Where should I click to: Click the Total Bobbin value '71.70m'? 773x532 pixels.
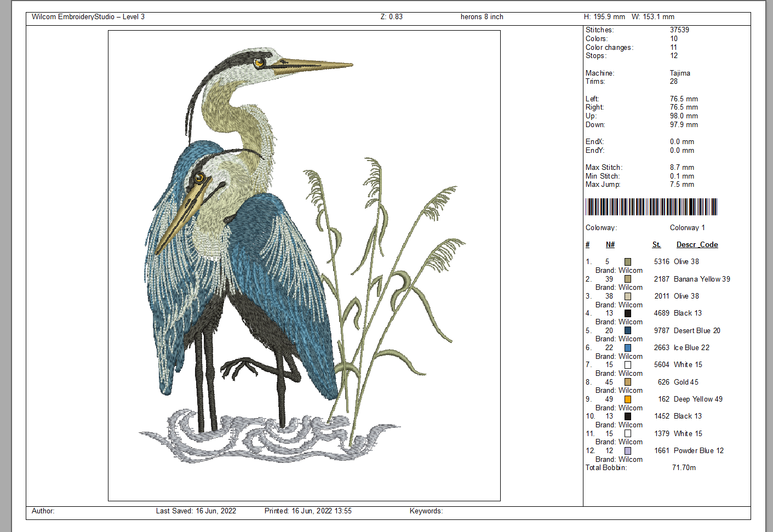point(684,468)
